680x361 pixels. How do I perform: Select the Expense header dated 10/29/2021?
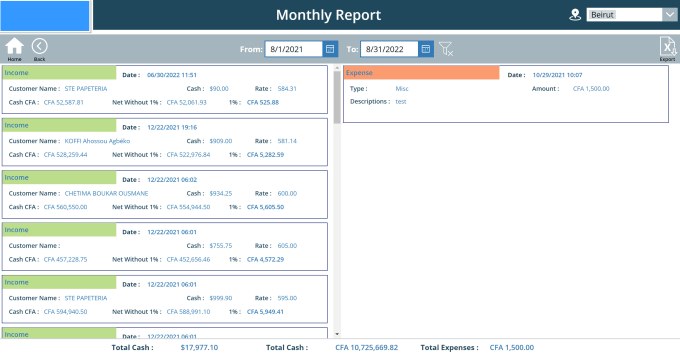click(422, 72)
